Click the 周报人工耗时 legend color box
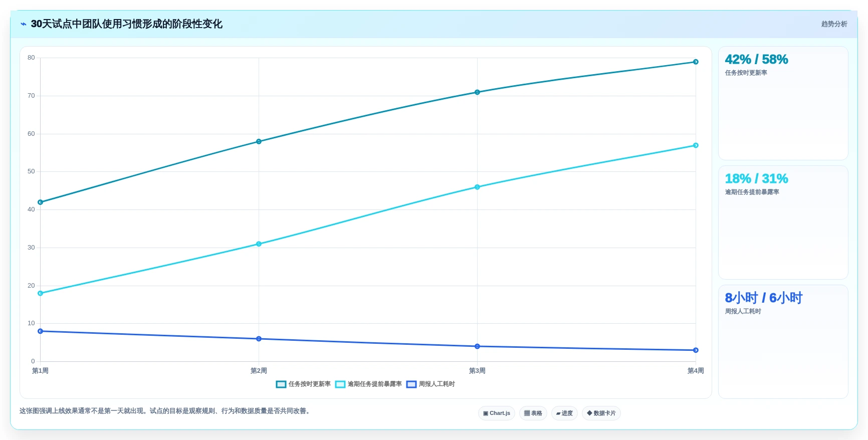868x440 pixels. click(x=411, y=384)
